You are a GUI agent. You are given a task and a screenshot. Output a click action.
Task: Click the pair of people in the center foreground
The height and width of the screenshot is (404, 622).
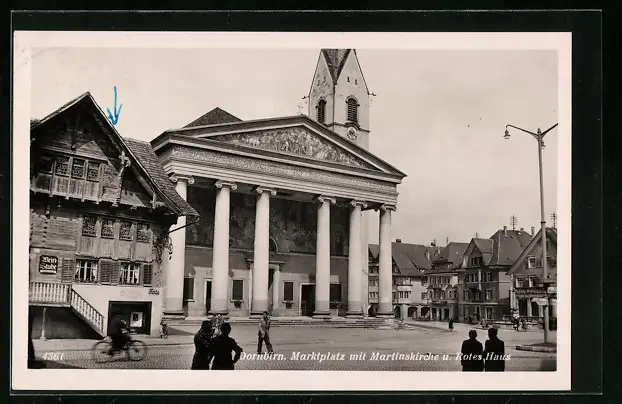click(216, 346)
